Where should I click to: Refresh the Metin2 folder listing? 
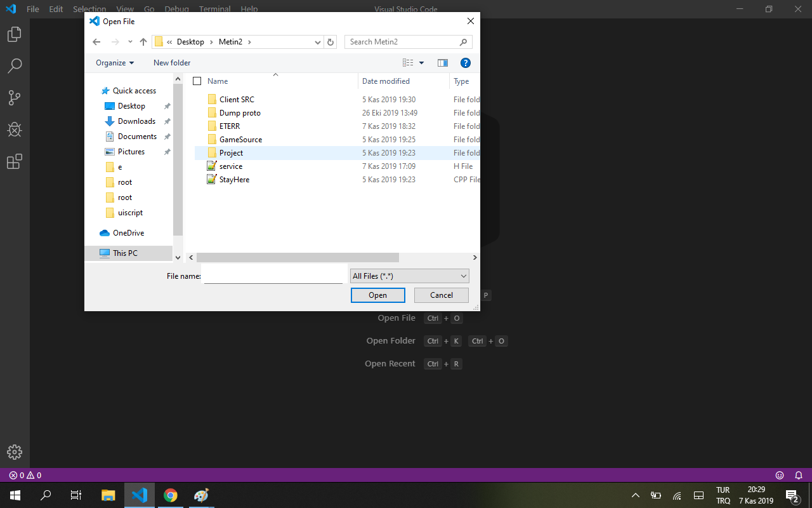(331, 42)
